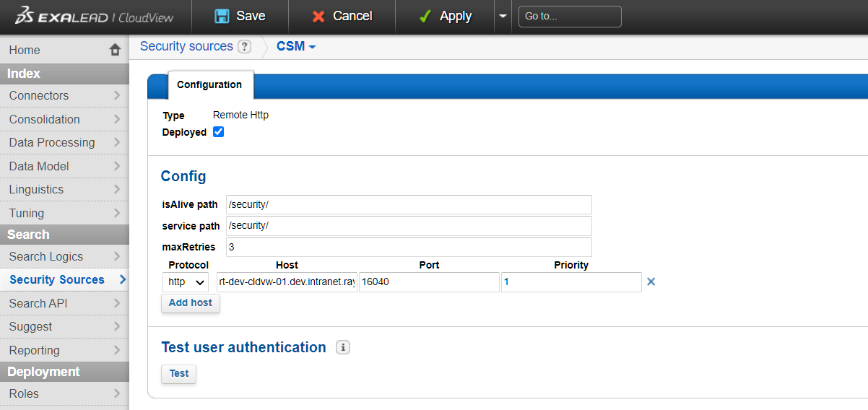Open the Apply options dropdown arrow

[x=503, y=16]
